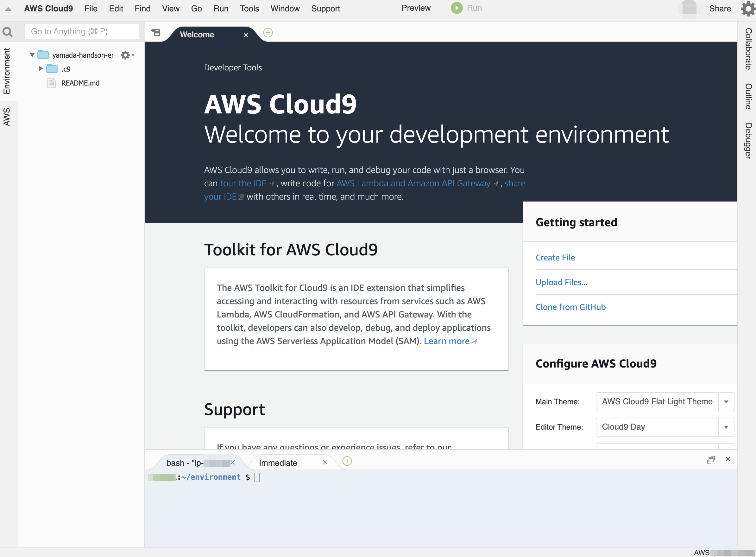
Task: Open the Run menu
Action: click(x=221, y=9)
